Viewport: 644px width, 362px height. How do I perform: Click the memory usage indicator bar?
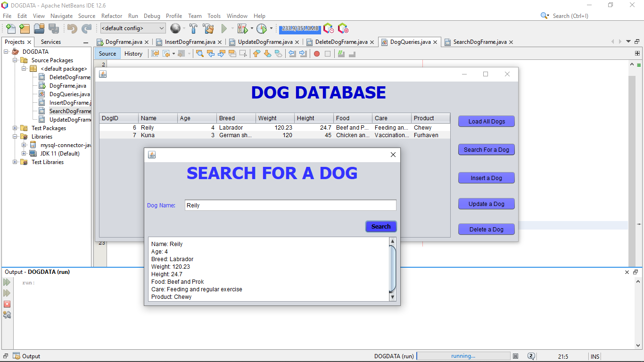point(300,28)
